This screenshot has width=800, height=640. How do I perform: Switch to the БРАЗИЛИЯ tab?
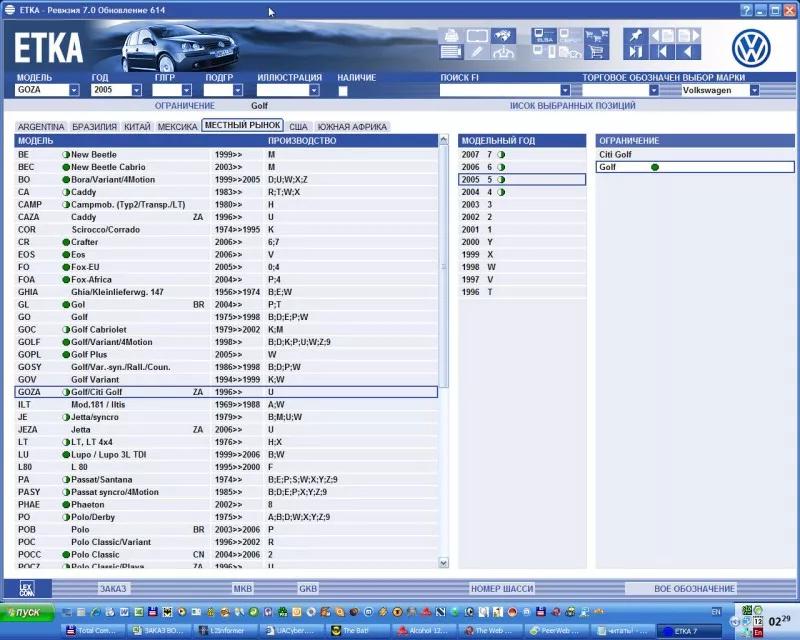pos(94,127)
